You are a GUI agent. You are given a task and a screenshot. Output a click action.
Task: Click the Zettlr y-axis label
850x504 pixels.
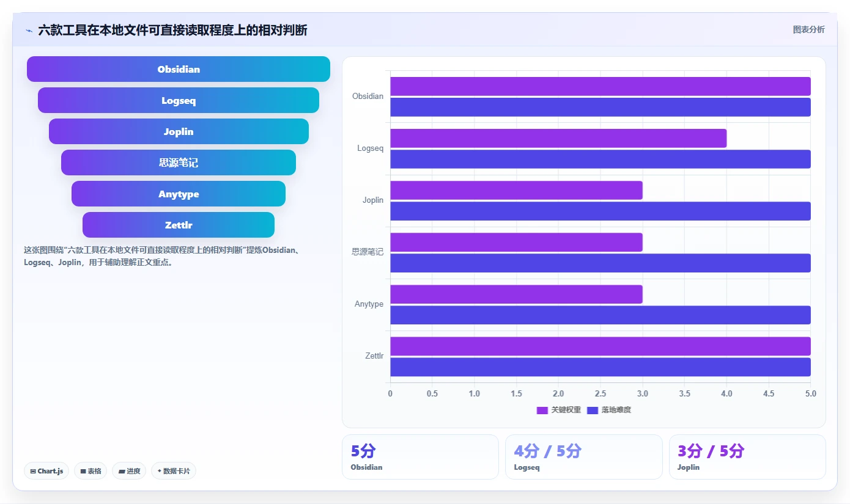point(374,356)
